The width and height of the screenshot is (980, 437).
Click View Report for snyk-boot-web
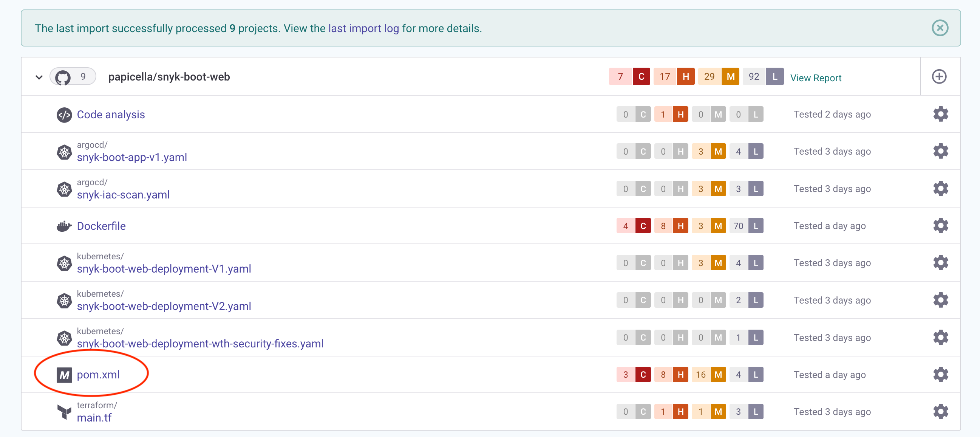[815, 77]
